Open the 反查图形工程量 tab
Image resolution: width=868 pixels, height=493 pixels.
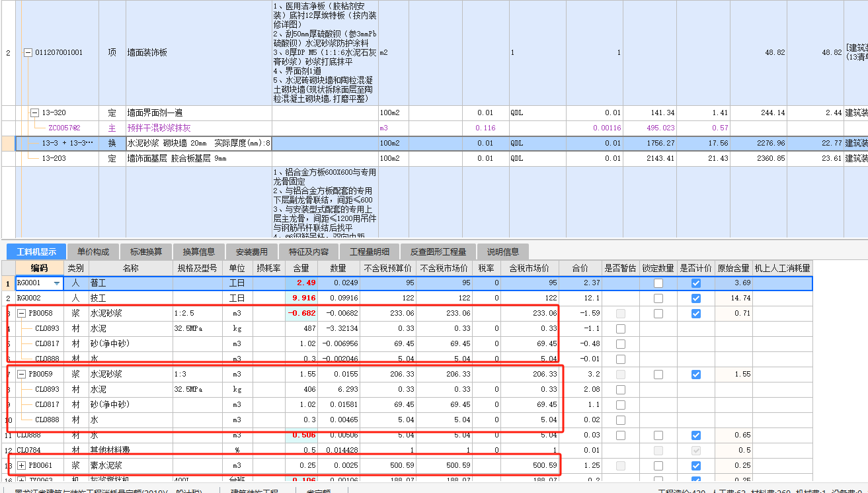(x=438, y=251)
